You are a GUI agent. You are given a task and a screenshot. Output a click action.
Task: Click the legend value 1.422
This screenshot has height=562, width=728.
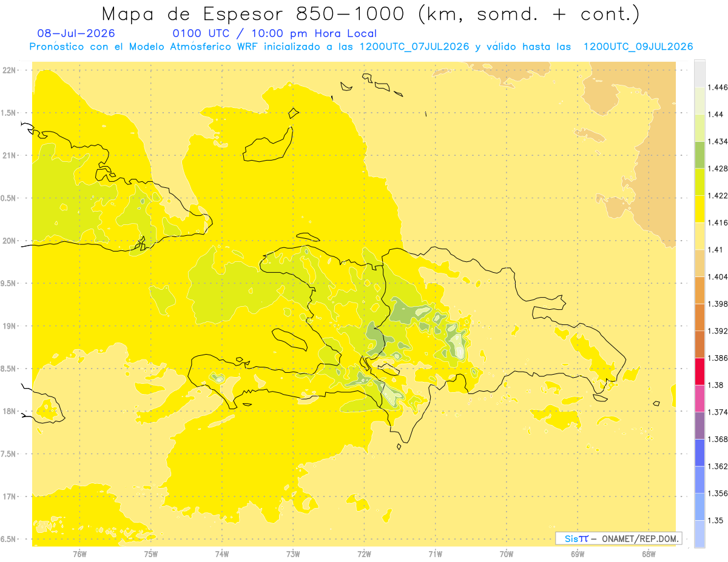pos(718,196)
